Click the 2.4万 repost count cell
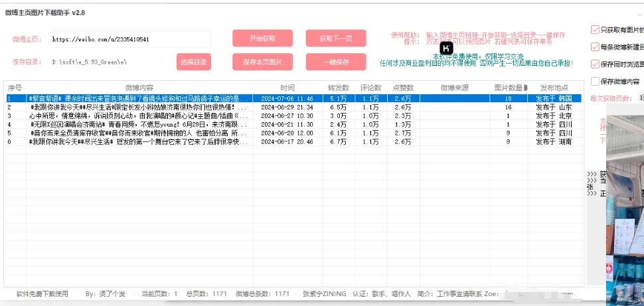644x306 pixels. pyautogui.click(x=339, y=124)
